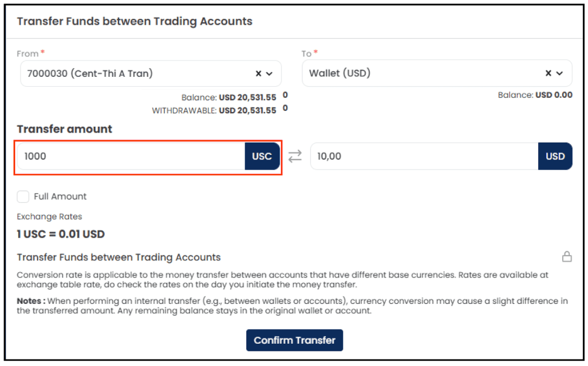
Task: Open the Wallet (USD) destination selector
Action: (437, 73)
